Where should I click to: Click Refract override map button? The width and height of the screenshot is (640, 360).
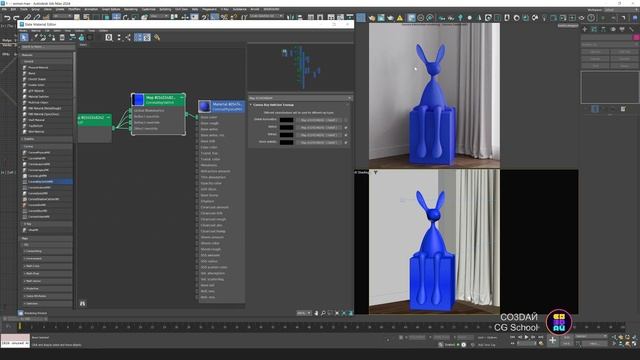tap(318, 135)
